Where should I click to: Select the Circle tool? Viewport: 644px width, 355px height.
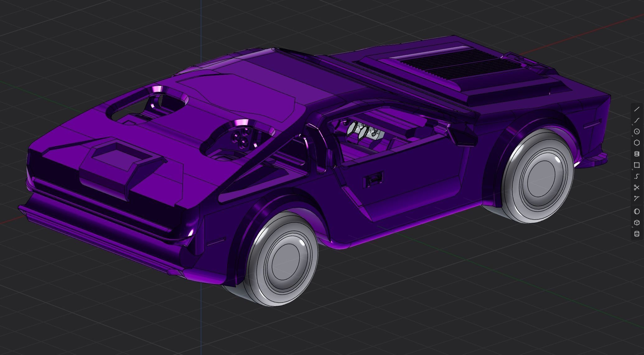pyautogui.click(x=637, y=131)
